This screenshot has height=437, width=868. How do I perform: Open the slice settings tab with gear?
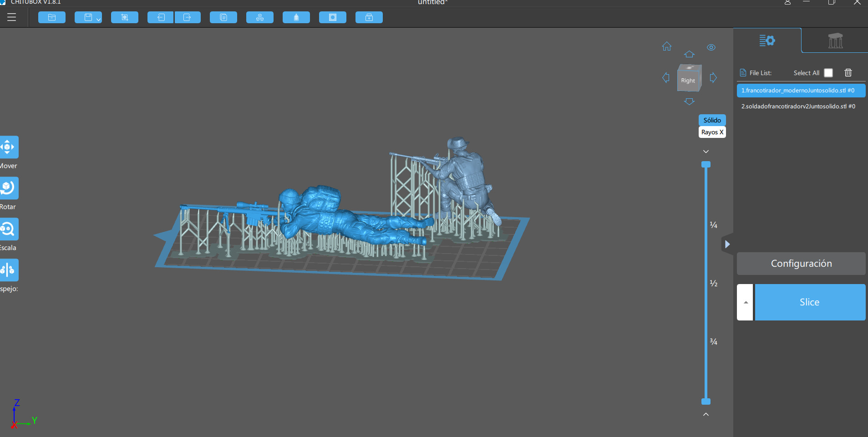(x=767, y=41)
